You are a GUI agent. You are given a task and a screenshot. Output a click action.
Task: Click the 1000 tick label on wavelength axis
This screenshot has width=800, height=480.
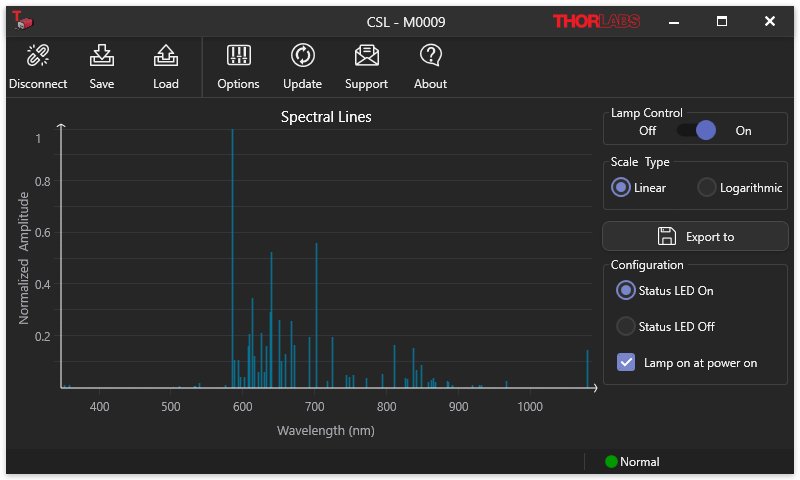click(x=530, y=407)
